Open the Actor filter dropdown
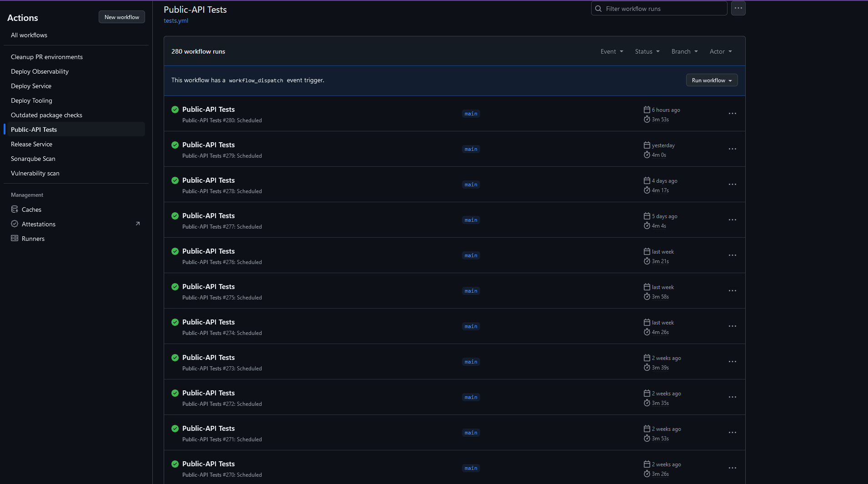868x484 pixels. click(x=721, y=51)
